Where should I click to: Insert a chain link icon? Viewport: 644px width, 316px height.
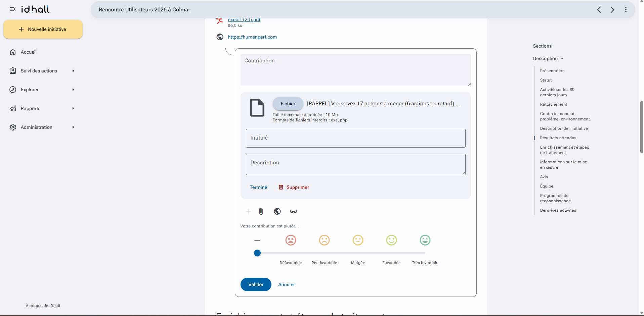pyautogui.click(x=293, y=211)
